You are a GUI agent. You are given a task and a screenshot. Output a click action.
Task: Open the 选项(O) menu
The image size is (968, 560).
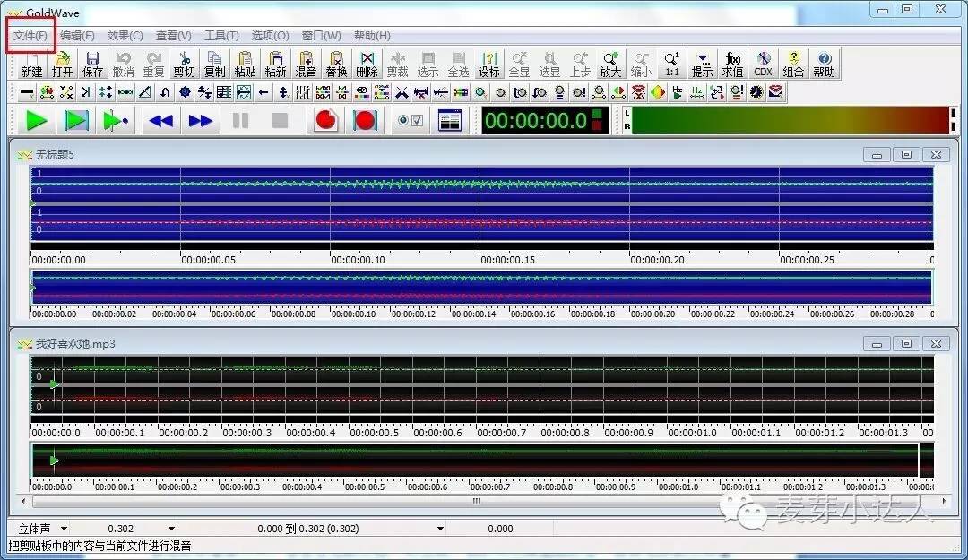point(270,36)
